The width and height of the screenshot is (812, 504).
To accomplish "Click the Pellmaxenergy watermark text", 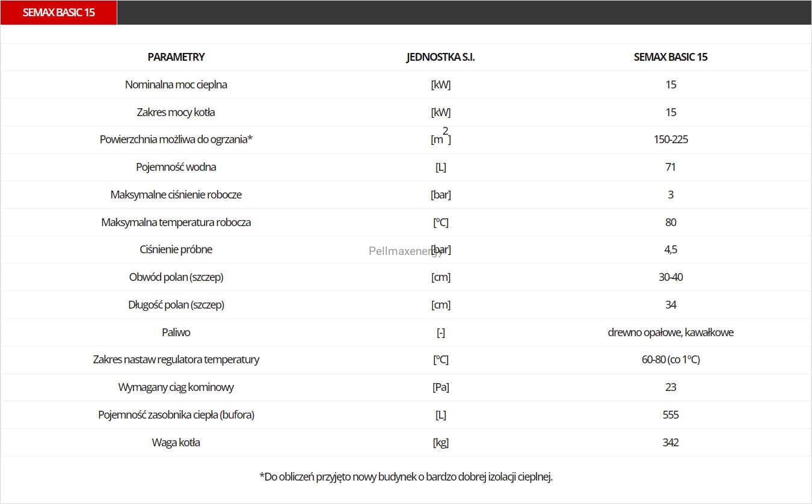I will [406, 251].
